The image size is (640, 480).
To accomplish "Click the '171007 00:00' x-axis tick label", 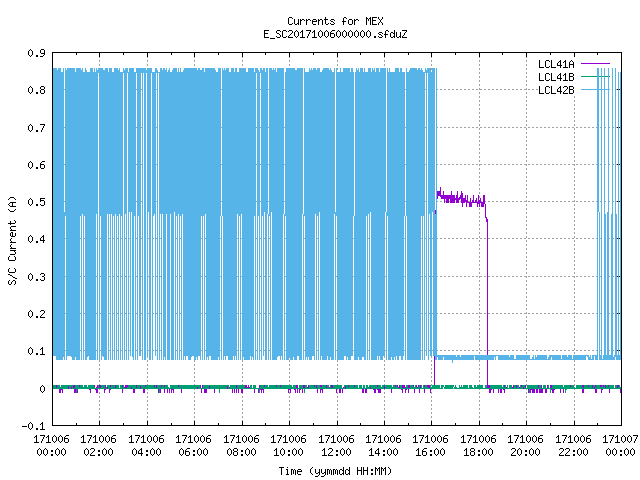I will [620, 446].
